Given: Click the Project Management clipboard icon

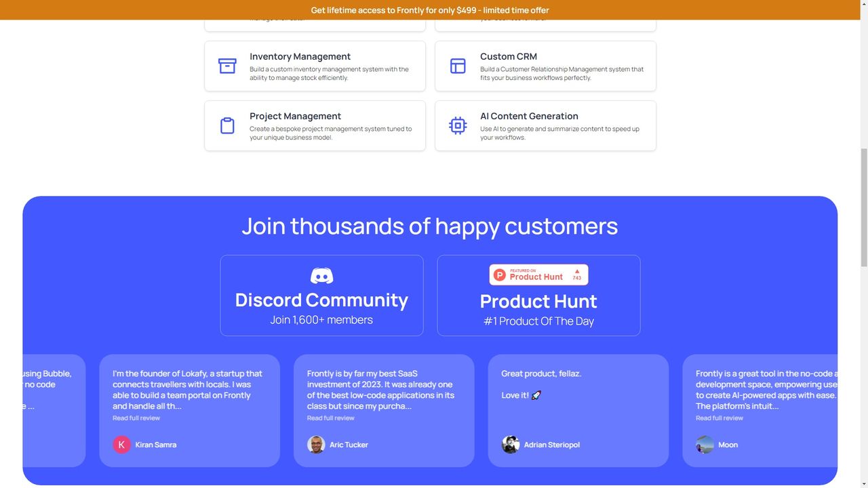Looking at the screenshot, I should (x=227, y=125).
